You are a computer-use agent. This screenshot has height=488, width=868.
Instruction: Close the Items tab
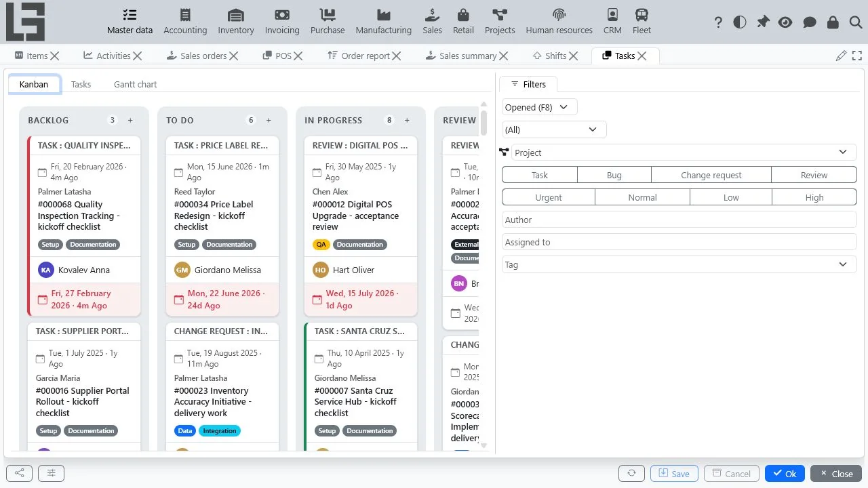(x=55, y=56)
